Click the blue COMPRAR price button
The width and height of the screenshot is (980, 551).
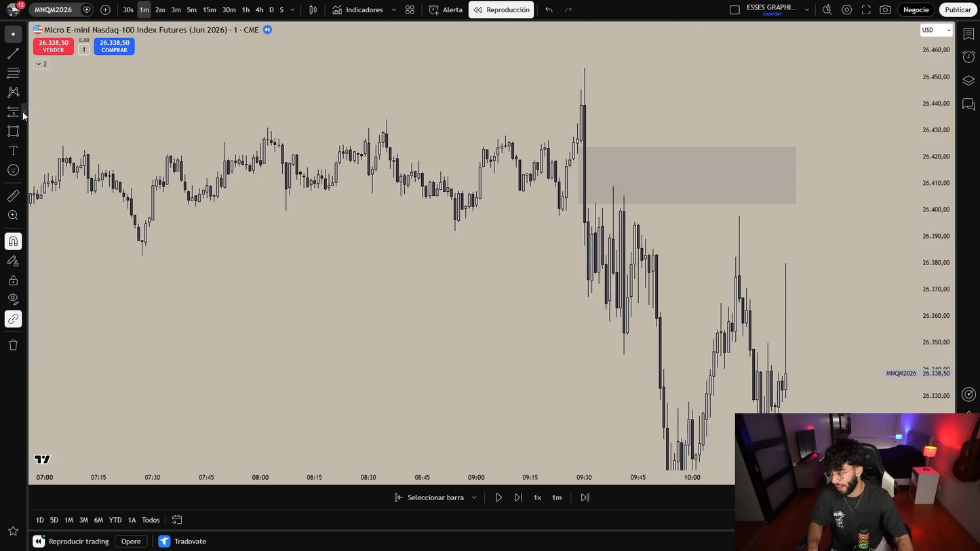(x=114, y=46)
